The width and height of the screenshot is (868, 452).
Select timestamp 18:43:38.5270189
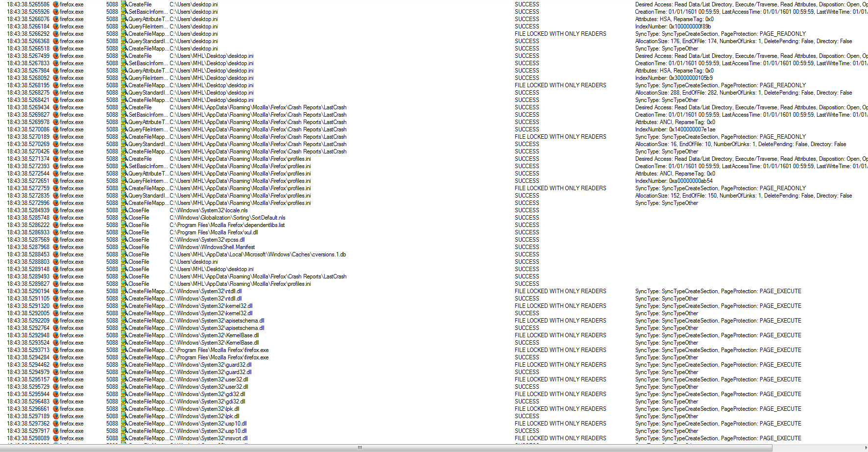tap(28, 137)
